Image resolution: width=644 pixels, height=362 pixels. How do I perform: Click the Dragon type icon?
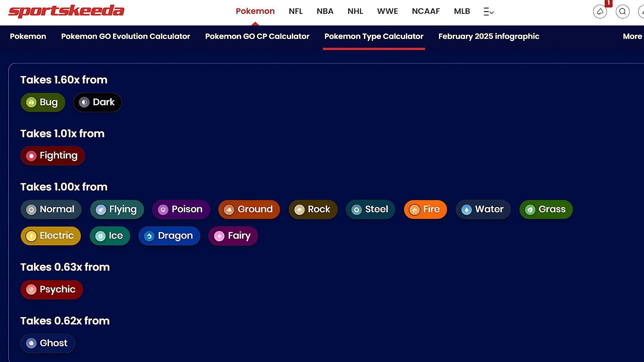(x=149, y=236)
